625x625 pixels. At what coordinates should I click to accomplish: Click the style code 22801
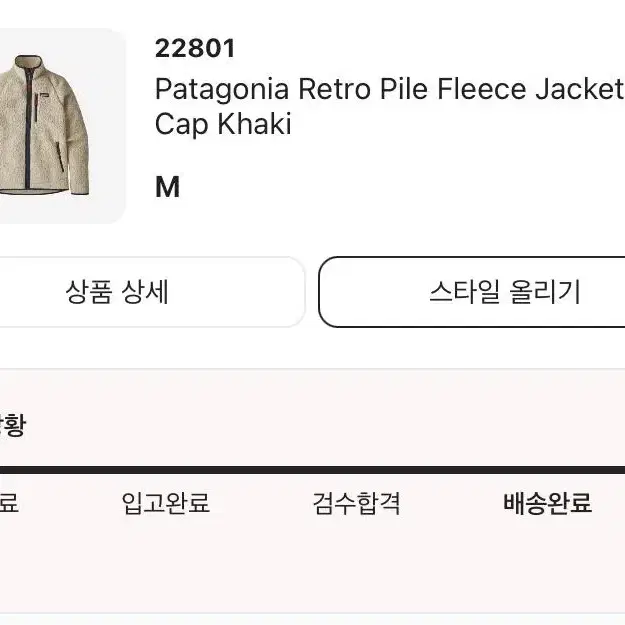click(195, 49)
